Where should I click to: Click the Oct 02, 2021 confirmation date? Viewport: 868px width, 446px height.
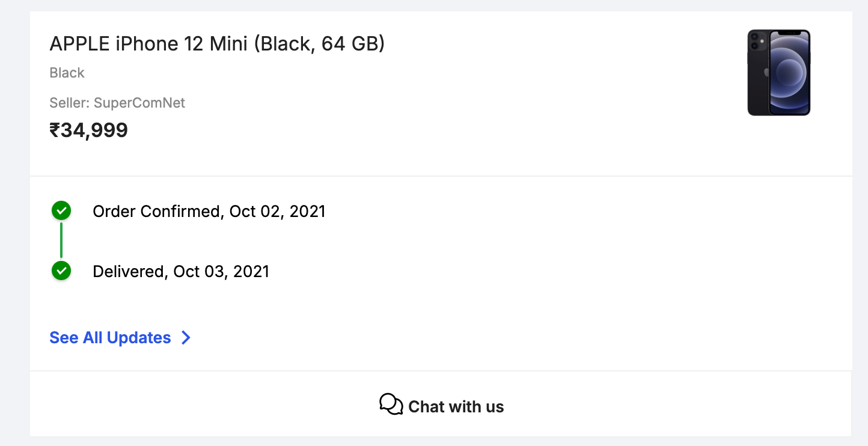[x=277, y=212]
